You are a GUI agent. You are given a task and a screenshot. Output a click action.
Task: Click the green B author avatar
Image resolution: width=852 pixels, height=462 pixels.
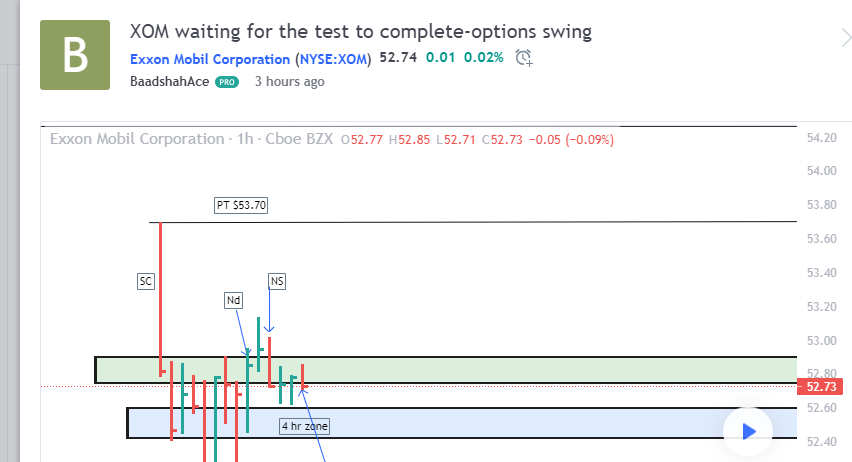tap(75, 55)
